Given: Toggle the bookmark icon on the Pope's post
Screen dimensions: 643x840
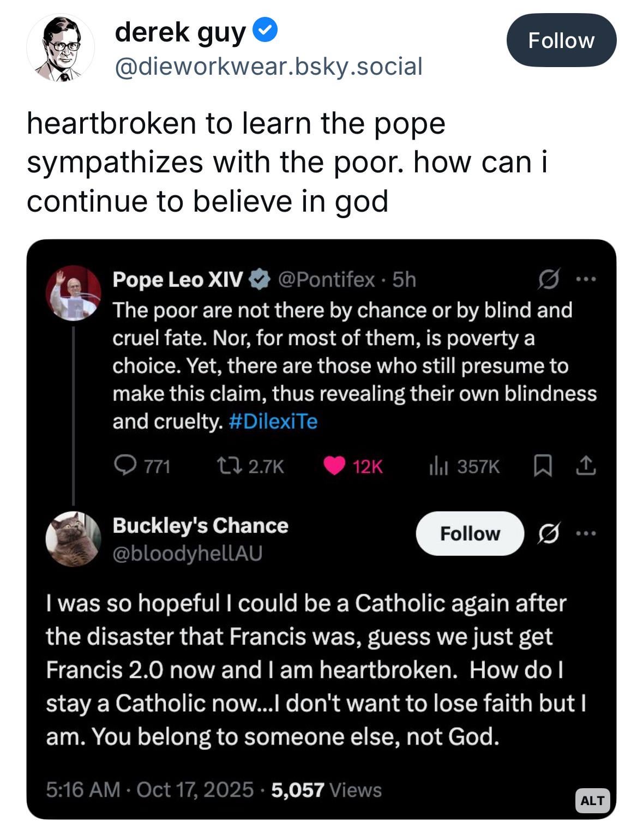Looking at the screenshot, I should (x=542, y=466).
